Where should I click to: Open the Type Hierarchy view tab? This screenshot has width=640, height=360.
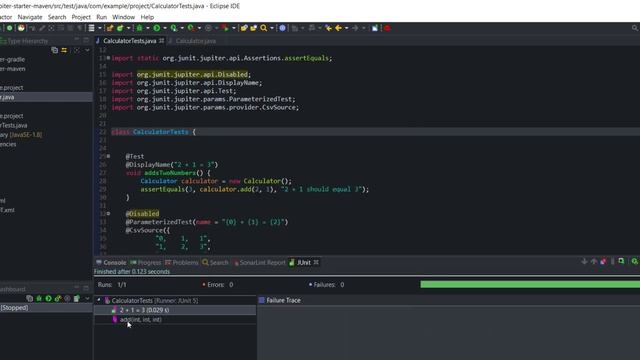(24, 41)
